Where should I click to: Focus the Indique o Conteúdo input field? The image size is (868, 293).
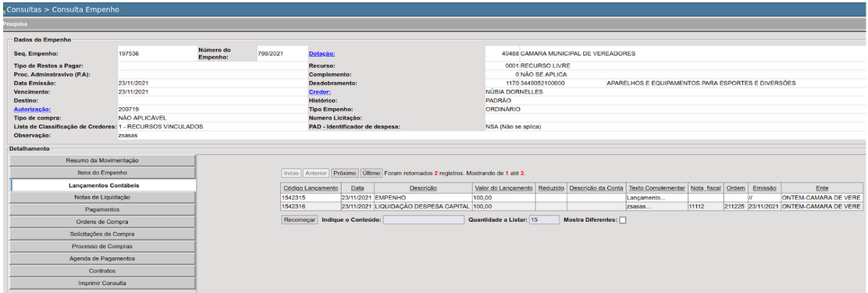[424, 220]
